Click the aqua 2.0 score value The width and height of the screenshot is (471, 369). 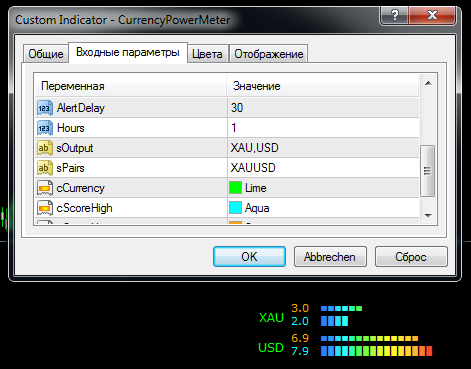click(x=300, y=321)
